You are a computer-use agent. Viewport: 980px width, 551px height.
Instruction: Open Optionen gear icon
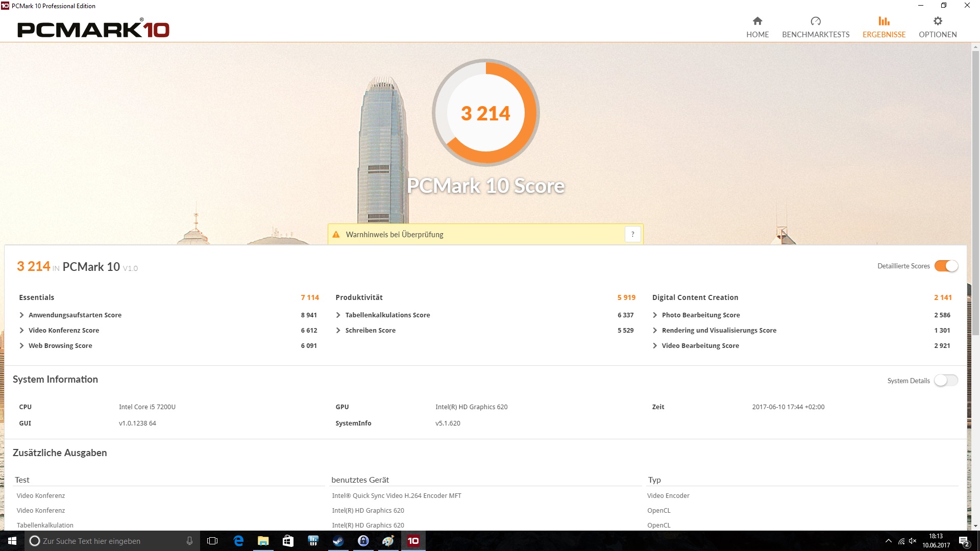tap(938, 21)
